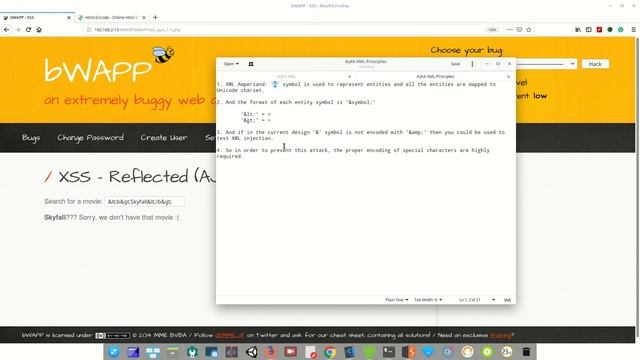Click the Creative Commons license badge
This screenshot has height=360, width=640.
pos(112,336)
